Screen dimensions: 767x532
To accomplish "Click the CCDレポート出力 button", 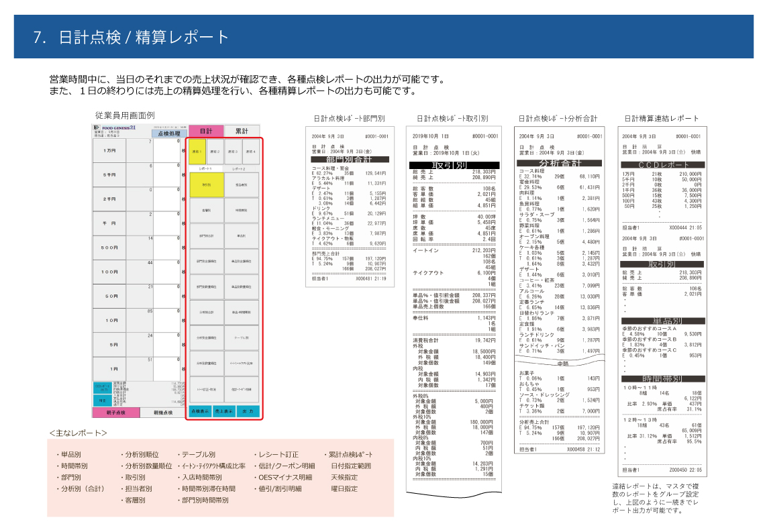I will pos(103,388).
